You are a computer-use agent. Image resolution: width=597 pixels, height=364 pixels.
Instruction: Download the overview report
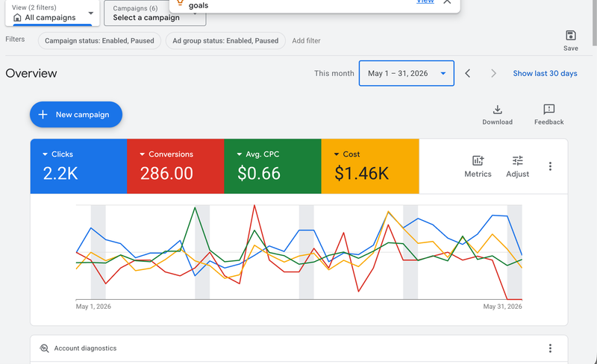click(x=497, y=115)
